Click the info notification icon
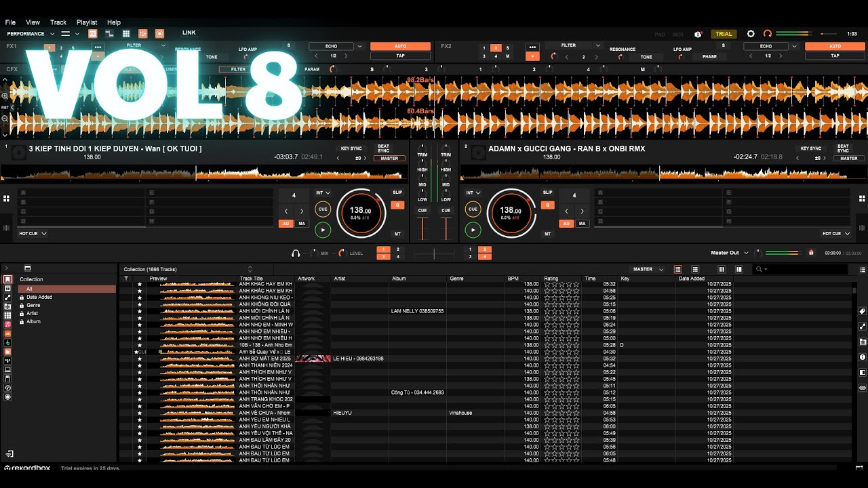Image resolution: width=868 pixels, height=488 pixels. [x=698, y=34]
